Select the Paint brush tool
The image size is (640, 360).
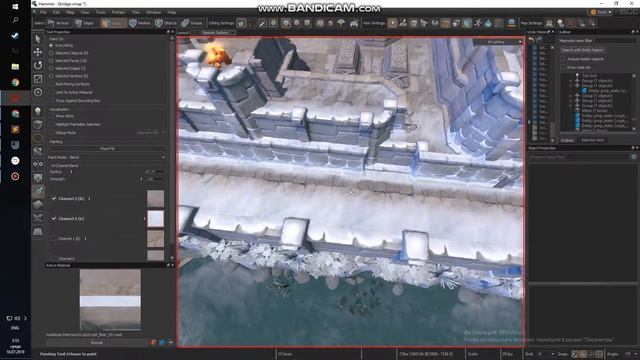click(38, 191)
